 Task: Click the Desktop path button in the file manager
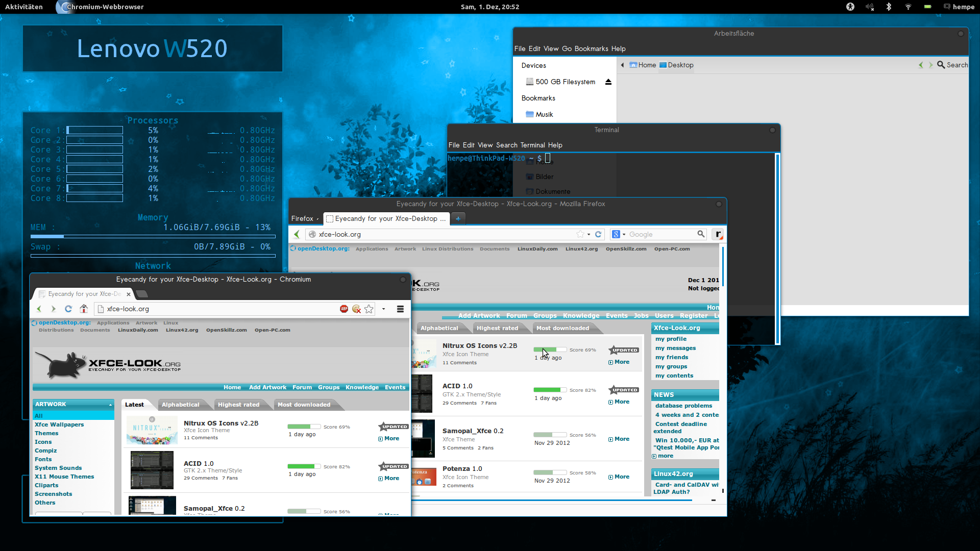click(676, 65)
